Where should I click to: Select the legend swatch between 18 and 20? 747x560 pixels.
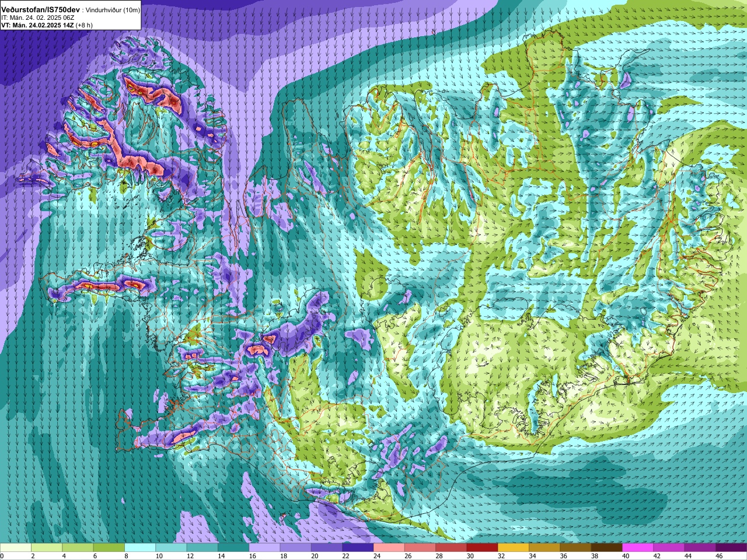click(295, 548)
